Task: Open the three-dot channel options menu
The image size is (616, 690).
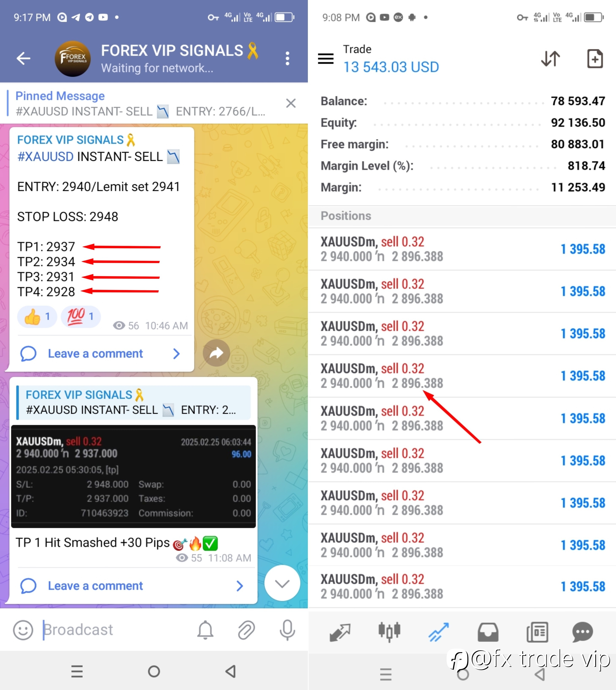Action: tap(287, 58)
